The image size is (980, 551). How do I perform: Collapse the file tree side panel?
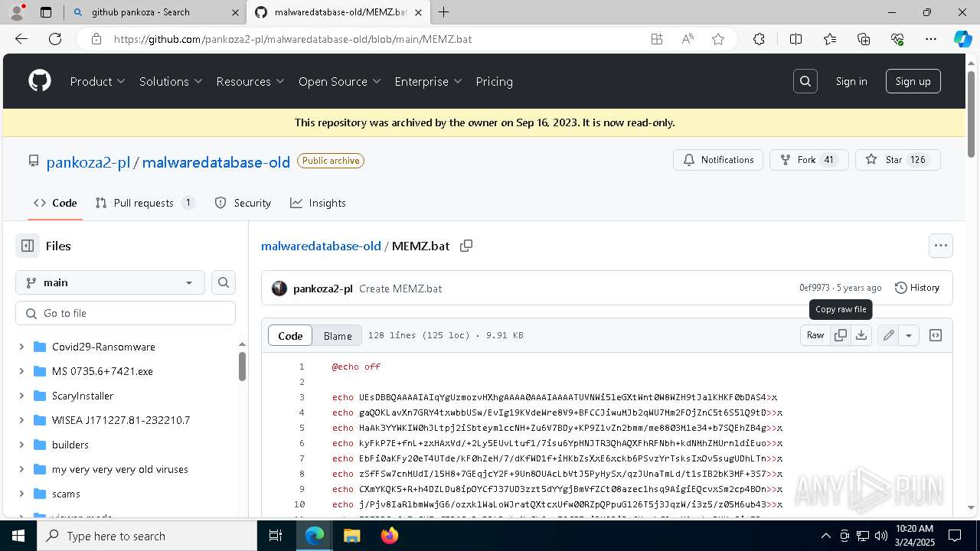[28, 246]
